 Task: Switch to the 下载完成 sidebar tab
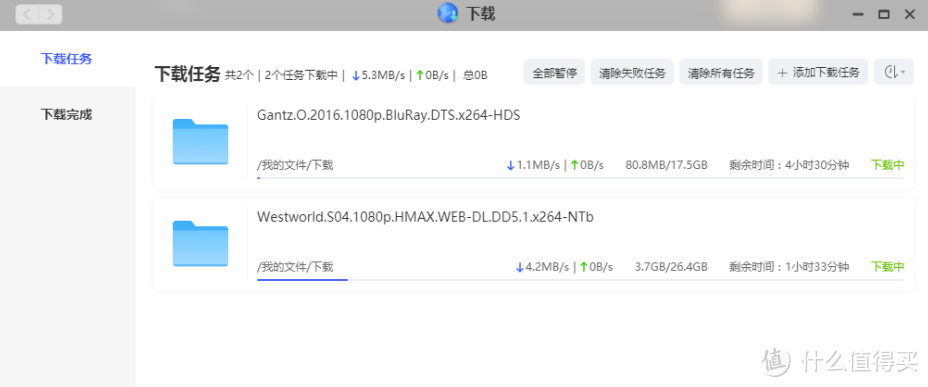point(66,114)
